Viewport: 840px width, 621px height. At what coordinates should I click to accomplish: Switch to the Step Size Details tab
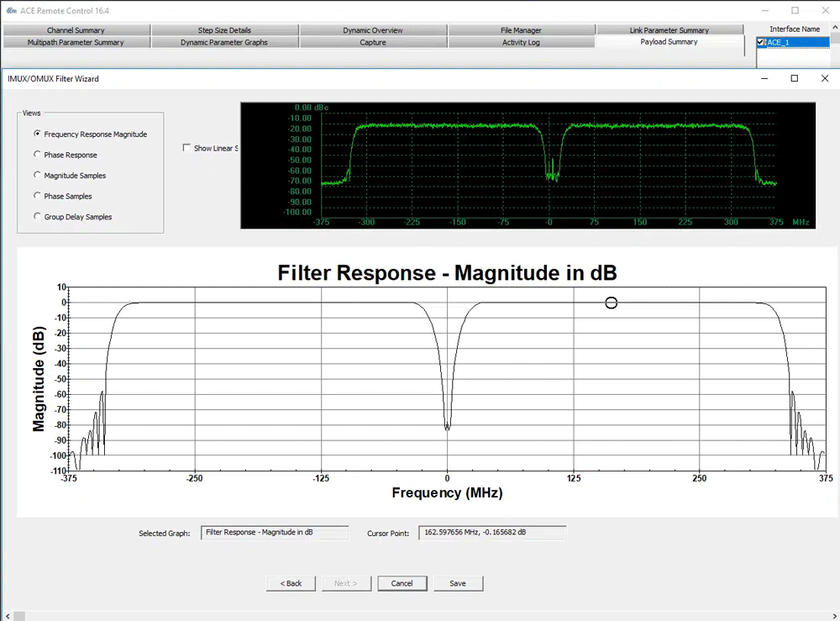pyautogui.click(x=224, y=30)
